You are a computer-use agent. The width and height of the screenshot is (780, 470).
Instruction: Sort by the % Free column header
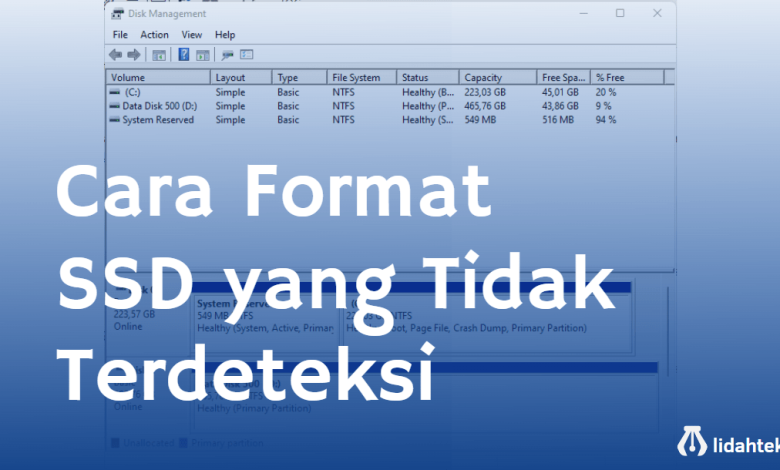[627, 78]
